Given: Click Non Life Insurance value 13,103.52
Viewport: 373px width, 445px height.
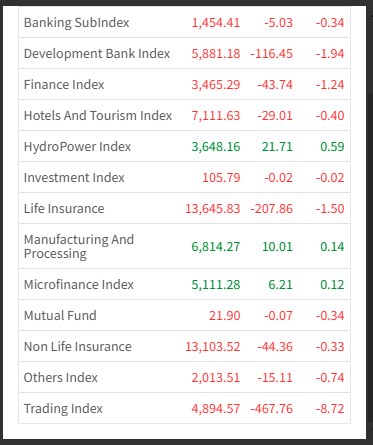Looking at the screenshot, I should click(x=213, y=347).
